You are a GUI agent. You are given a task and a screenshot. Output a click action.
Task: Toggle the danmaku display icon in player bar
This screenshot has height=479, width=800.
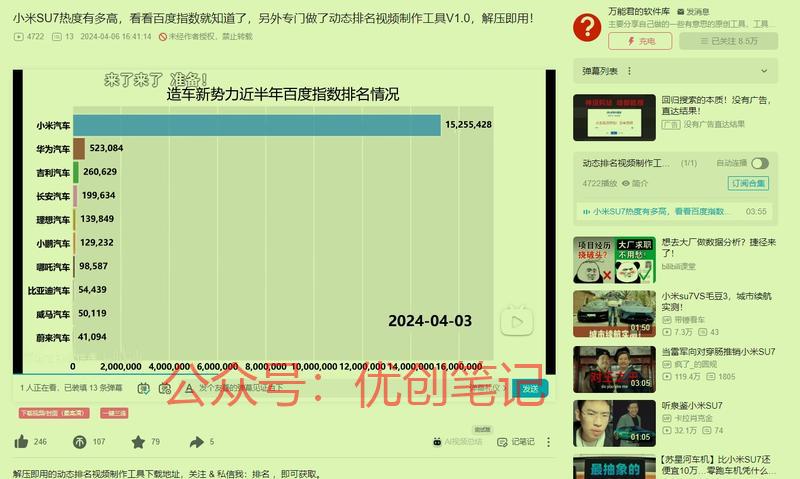point(144,388)
